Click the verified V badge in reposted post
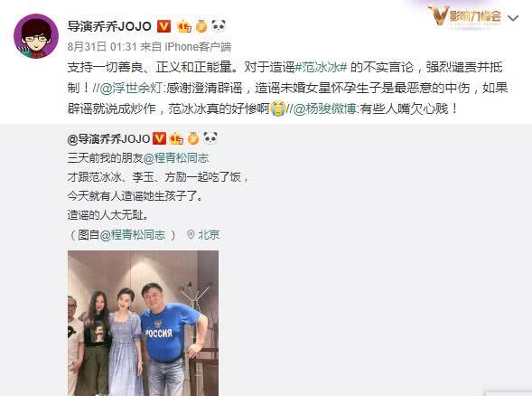The height and width of the screenshot is (396, 532). click(x=159, y=138)
